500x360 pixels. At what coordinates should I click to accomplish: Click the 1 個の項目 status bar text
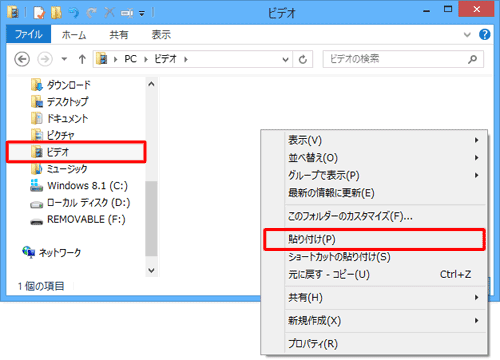[41, 286]
